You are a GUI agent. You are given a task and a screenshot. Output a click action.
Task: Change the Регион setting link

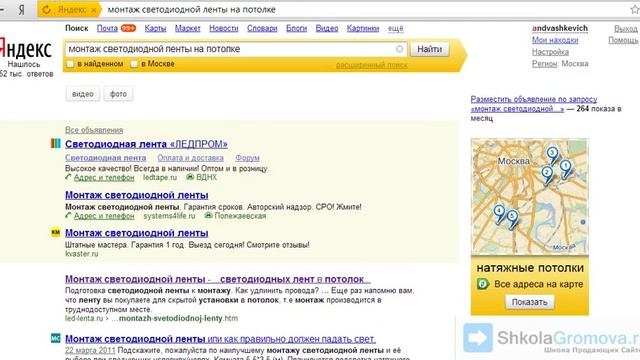point(544,64)
